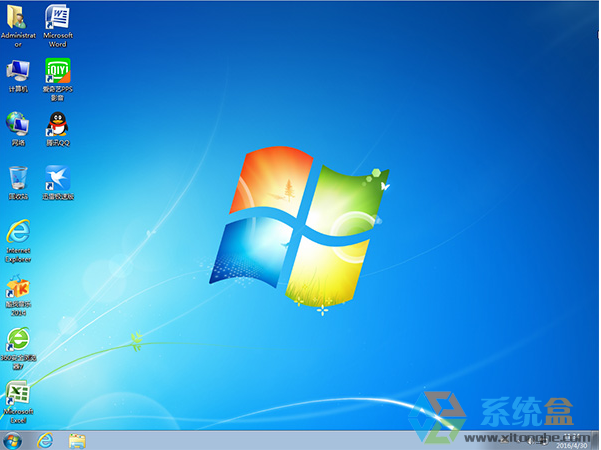
Task: Click the taskbar date 2016/4/30
Action: (x=571, y=446)
